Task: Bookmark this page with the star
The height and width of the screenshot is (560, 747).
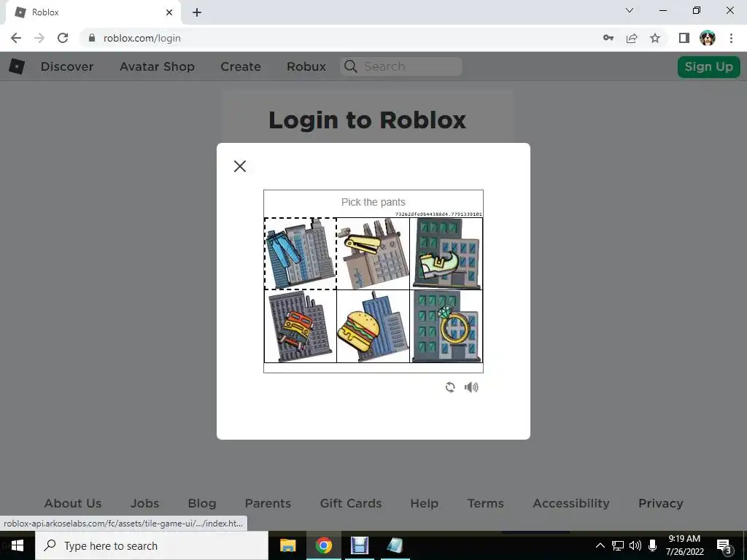Action: coord(655,38)
